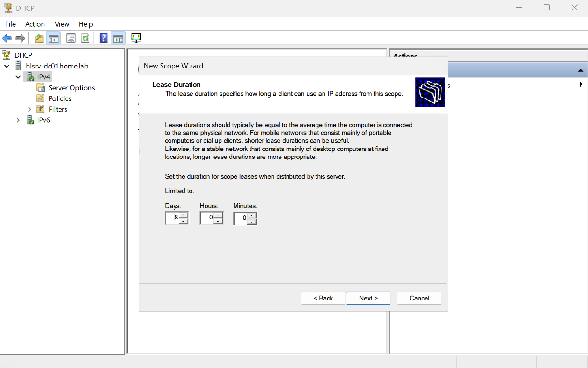Open the View menu

pyautogui.click(x=62, y=24)
